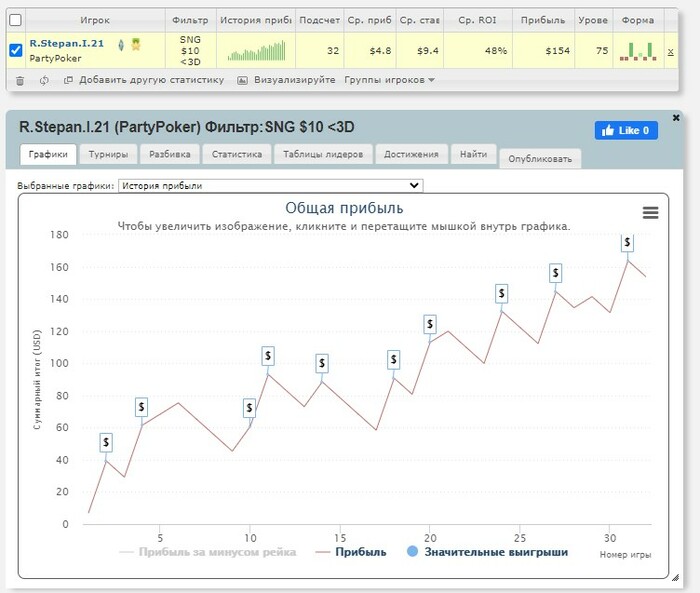The image size is (700, 593).
Task: Switch to the Статистика tab
Action: (237, 155)
